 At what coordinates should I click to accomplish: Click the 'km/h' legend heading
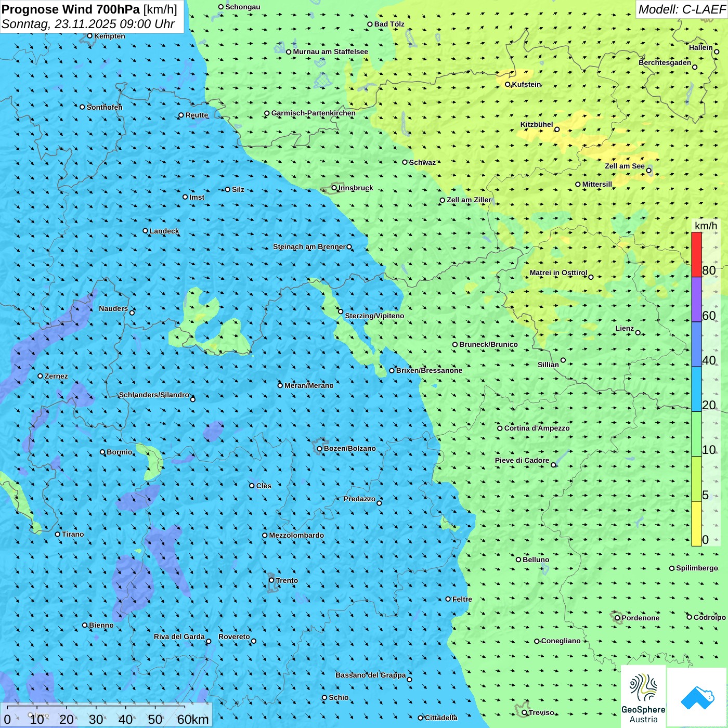[706, 226]
